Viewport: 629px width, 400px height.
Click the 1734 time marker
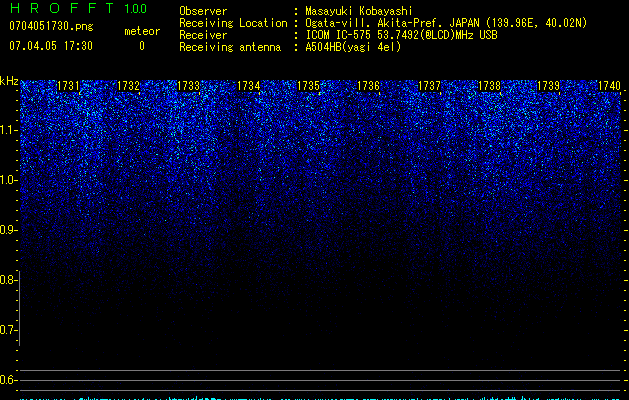pos(249,86)
